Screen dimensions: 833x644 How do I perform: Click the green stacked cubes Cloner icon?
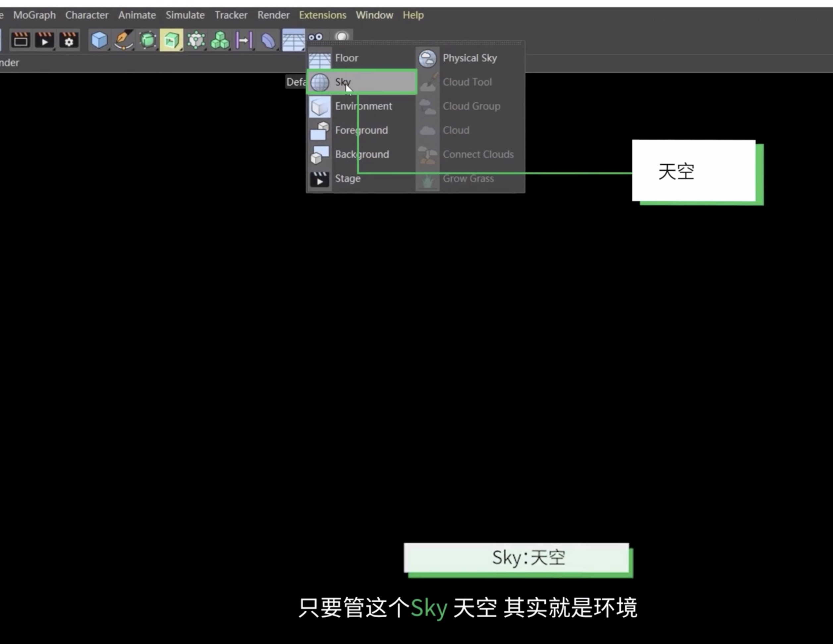pyautogui.click(x=220, y=40)
